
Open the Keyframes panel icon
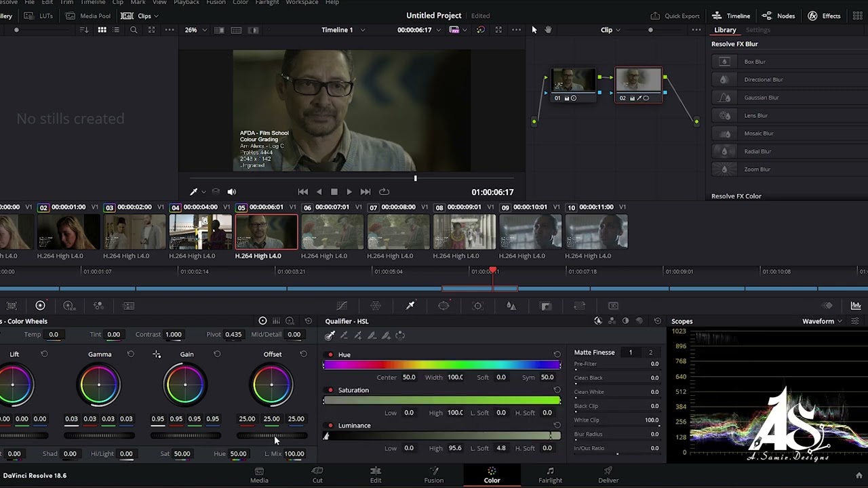coord(828,306)
